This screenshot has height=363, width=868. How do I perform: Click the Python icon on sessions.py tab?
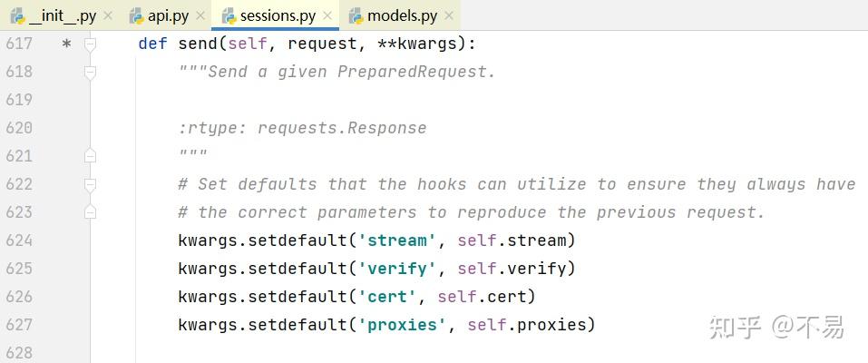pos(227,15)
